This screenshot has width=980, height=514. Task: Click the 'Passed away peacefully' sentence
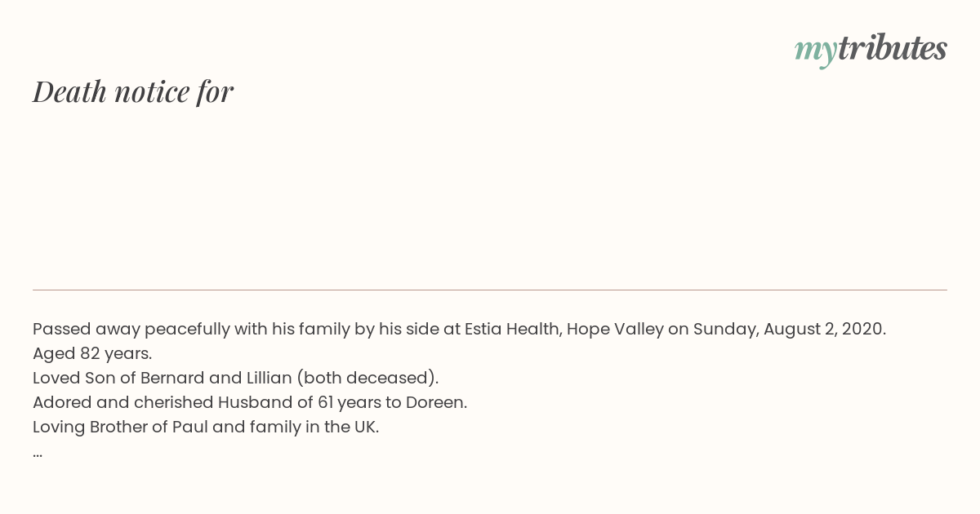click(x=459, y=329)
